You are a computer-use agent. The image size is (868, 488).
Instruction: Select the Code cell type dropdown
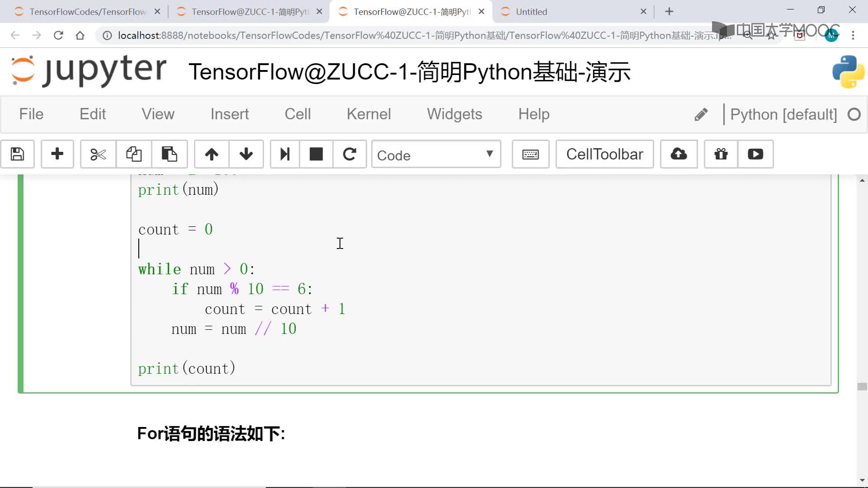pos(434,155)
